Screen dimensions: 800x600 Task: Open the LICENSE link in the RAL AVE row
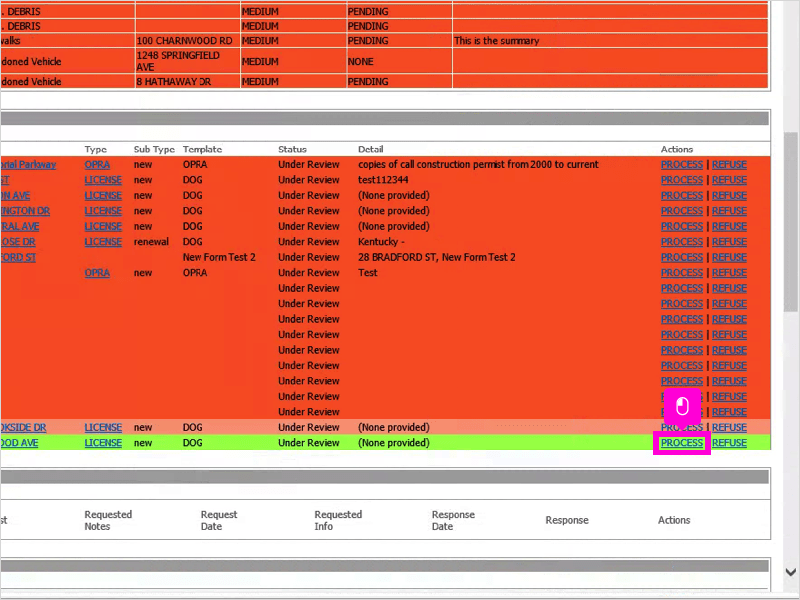click(x=103, y=227)
